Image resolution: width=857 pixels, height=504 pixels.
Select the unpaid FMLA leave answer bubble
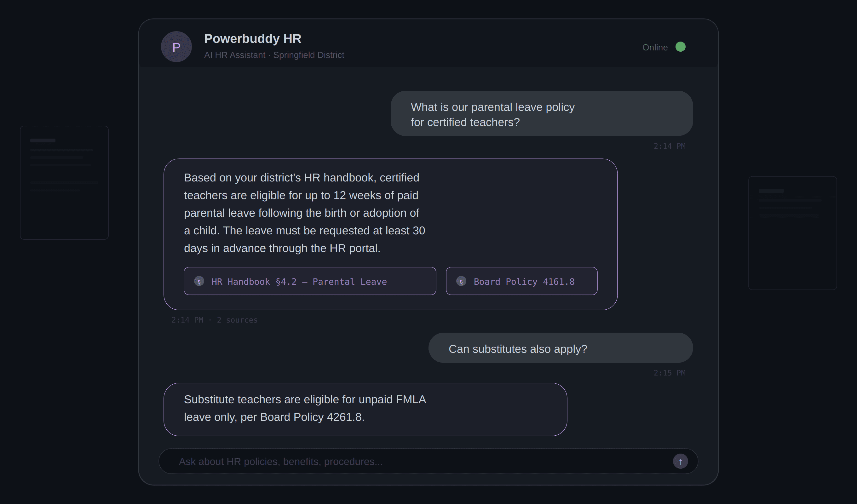click(365, 409)
